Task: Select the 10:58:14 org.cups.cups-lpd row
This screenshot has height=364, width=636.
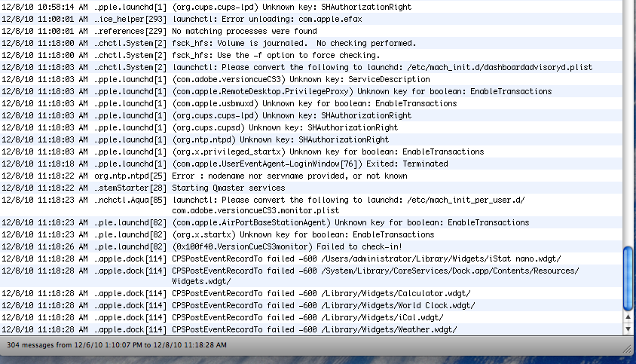Action: (x=311, y=7)
